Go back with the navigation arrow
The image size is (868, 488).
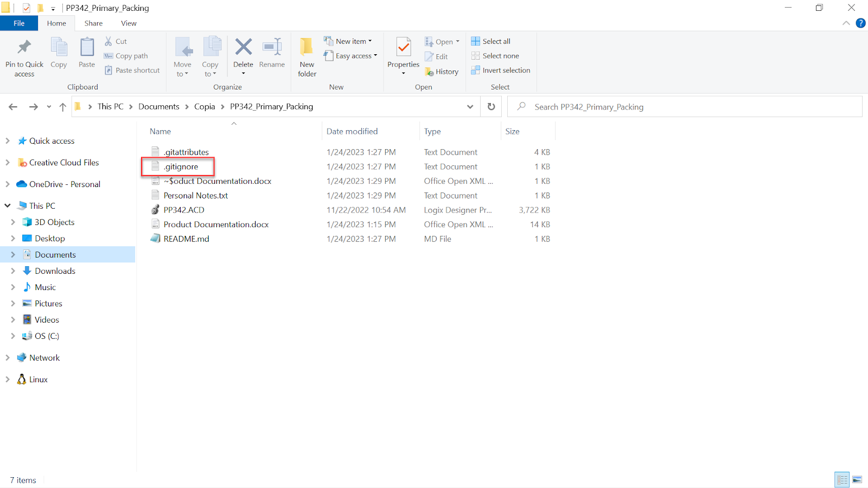click(x=12, y=106)
